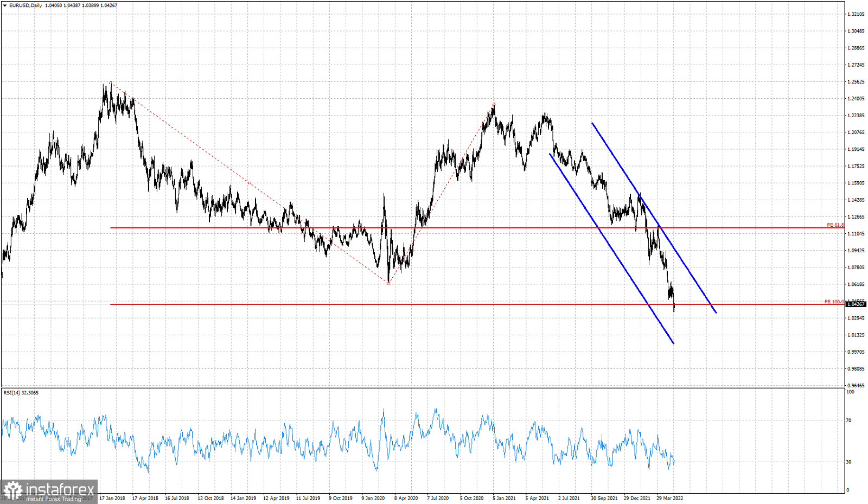Click the 0.98085 price axis label
This screenshot has width=868, height=504.
[x=856, y=369]
